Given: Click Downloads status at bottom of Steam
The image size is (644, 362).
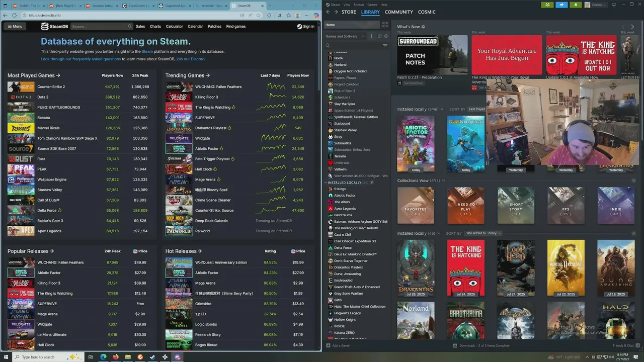Looking at the screenshot, I should (481, 345).
